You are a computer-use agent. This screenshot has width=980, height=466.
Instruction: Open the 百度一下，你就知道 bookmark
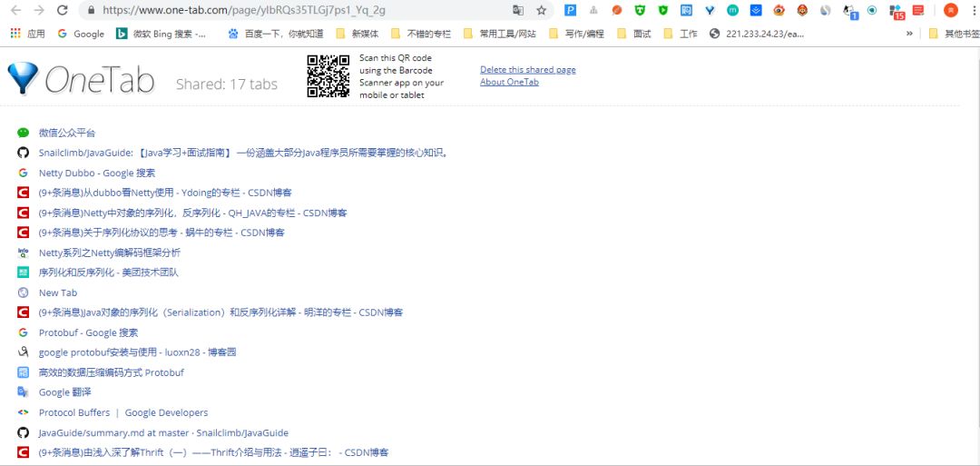tap(276, 34)
